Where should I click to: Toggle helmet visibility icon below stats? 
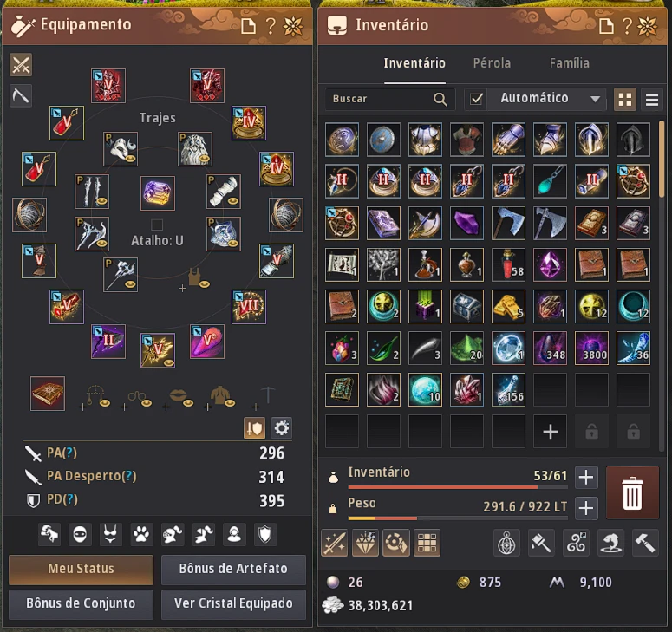click(172, 534)
